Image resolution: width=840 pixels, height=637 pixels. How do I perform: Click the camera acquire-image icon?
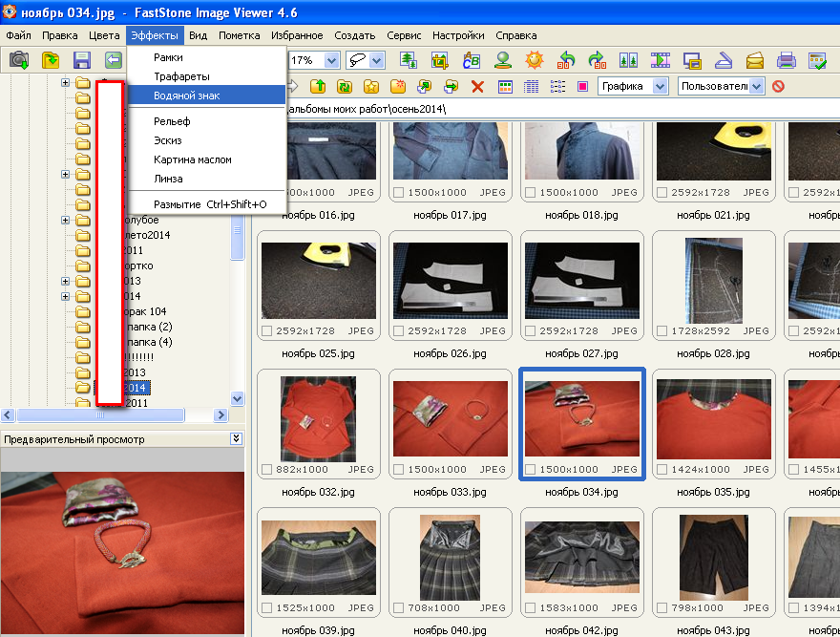coord(19,60)
